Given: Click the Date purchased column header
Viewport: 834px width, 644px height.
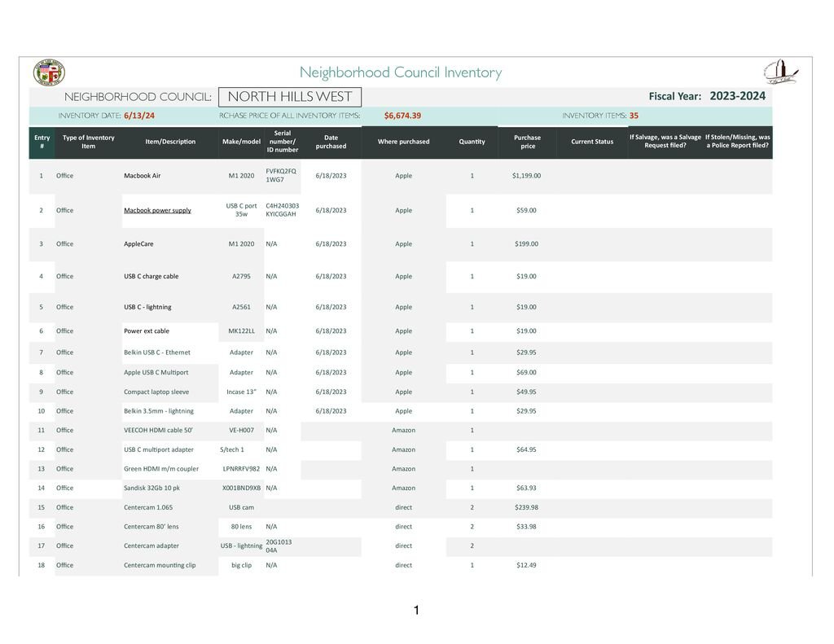Looking at the screenshot, I should [x=331, y=142].
